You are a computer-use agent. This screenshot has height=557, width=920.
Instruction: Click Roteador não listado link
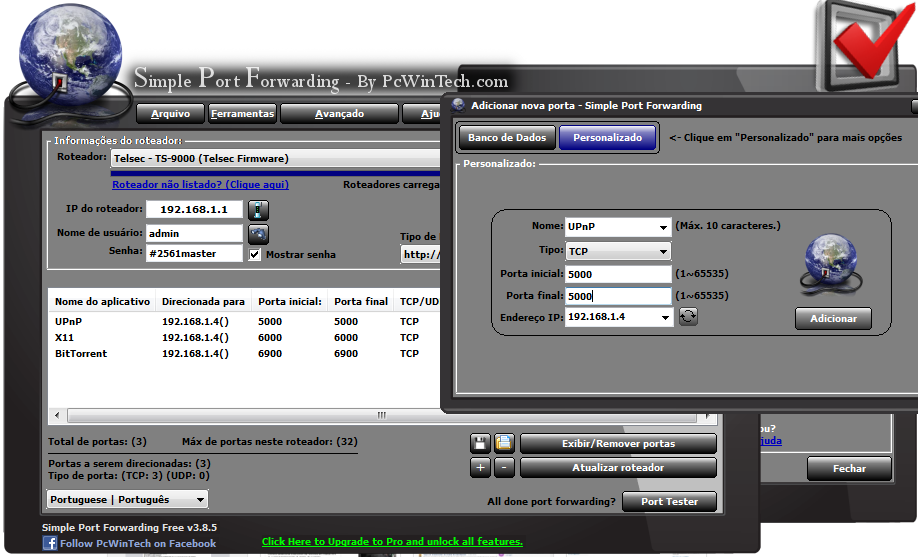(200, 184)
